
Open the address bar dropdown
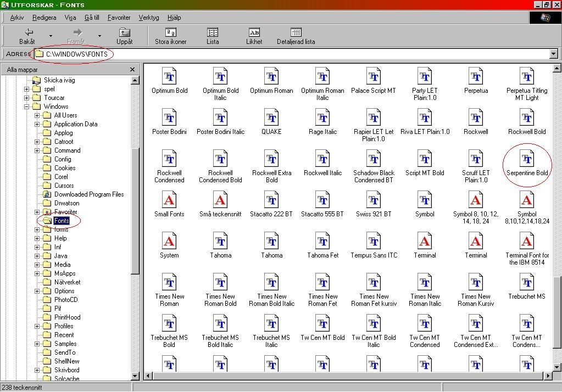point(553,54)
